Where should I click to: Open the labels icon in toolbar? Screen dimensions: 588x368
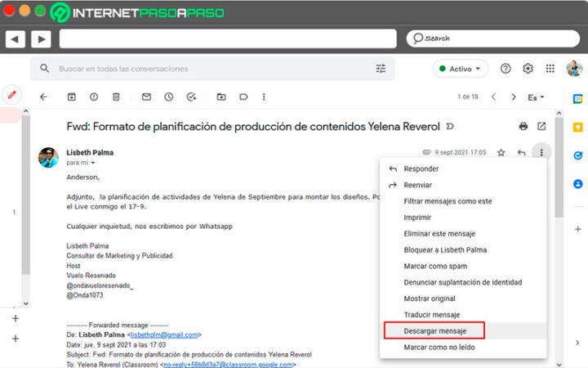point(243,96)
